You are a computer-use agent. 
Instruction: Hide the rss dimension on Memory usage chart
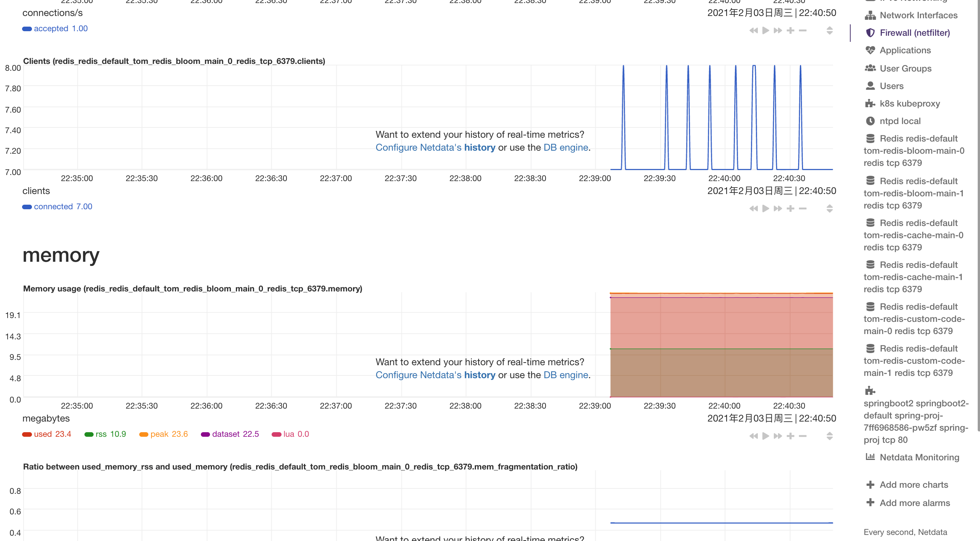pos(105,434)
